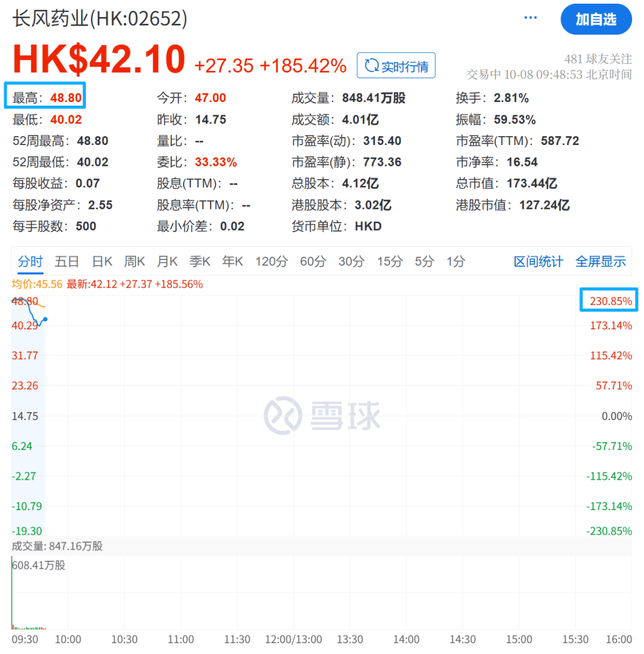Select the 分时 intraday chart tab

click(30, 261)
